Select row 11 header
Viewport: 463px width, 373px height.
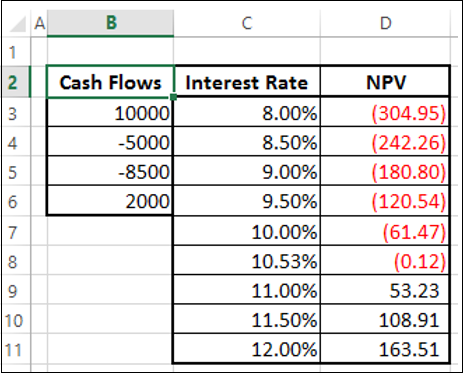(x=16, y=349)
